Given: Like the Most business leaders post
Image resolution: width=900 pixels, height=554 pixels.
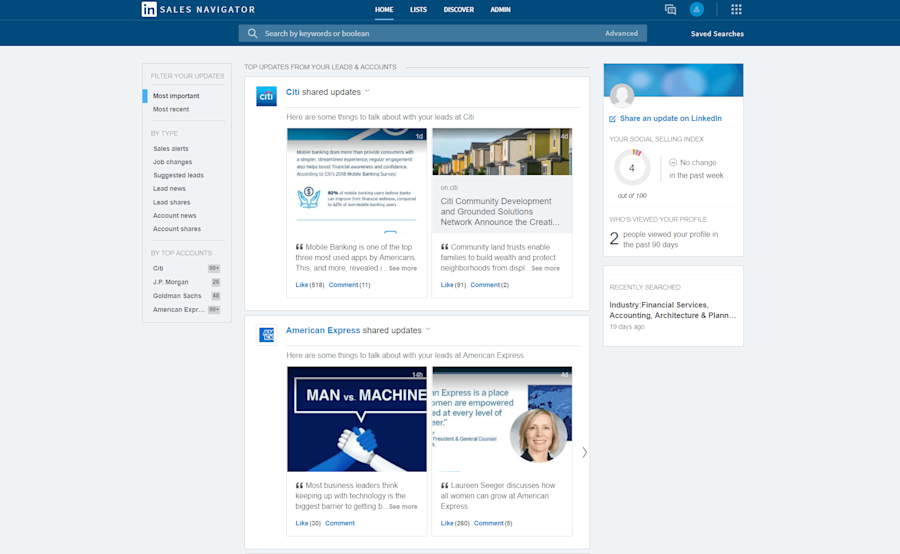Looking at the screenshot, I should 302,523.
